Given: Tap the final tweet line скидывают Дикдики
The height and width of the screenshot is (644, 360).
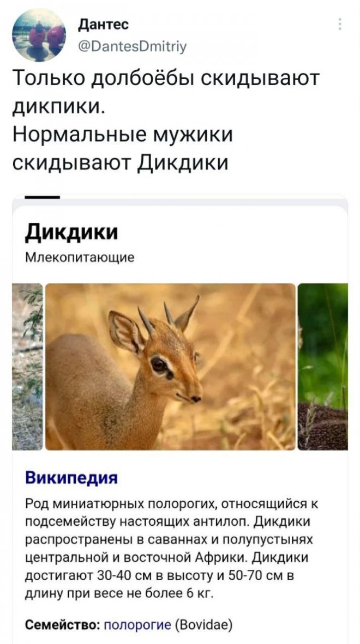Looking at the screenshot, I should pos(120,164).
